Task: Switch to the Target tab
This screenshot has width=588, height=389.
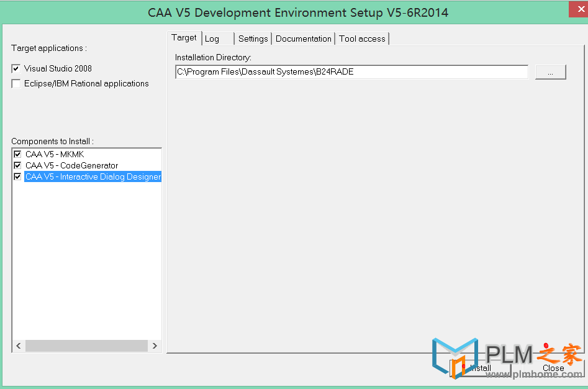Action: [184, 38]
